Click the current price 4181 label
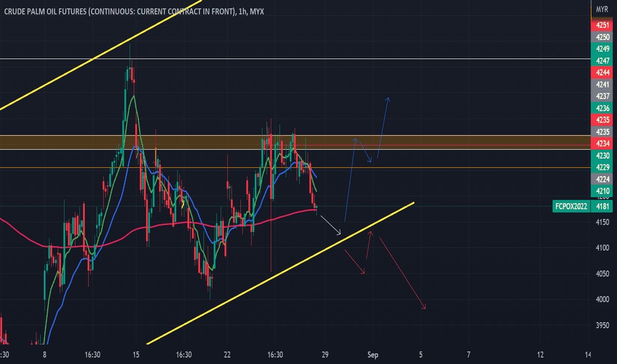Viewport: 617px width, 364px height. pyautogui.click(x=602, y=206)
